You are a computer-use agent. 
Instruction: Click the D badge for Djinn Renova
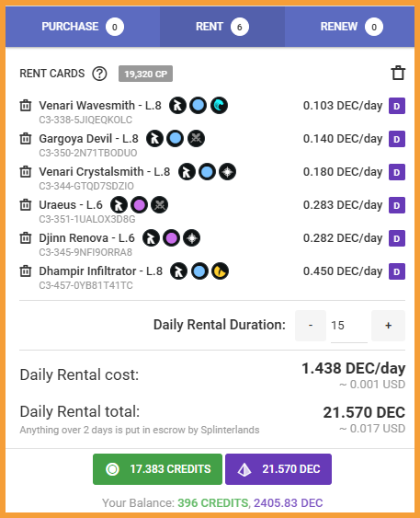pyautogui.click(x=397, y=238)
